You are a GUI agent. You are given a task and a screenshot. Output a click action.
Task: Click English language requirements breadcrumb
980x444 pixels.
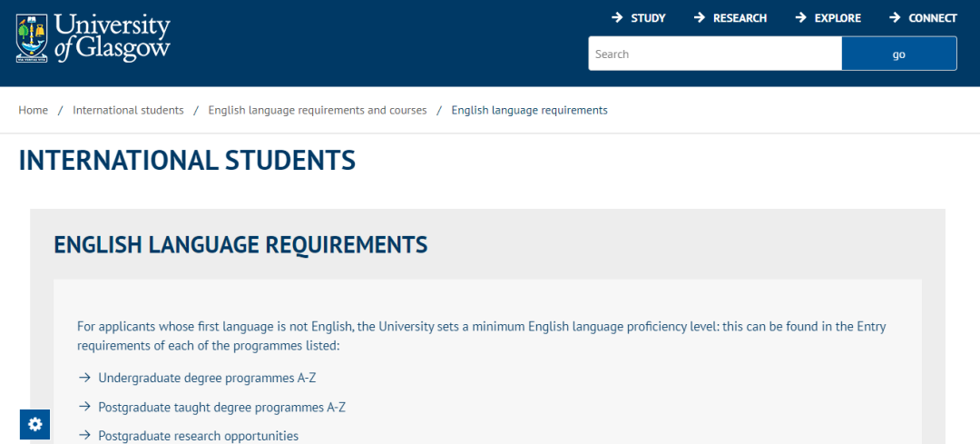(529, 110)
